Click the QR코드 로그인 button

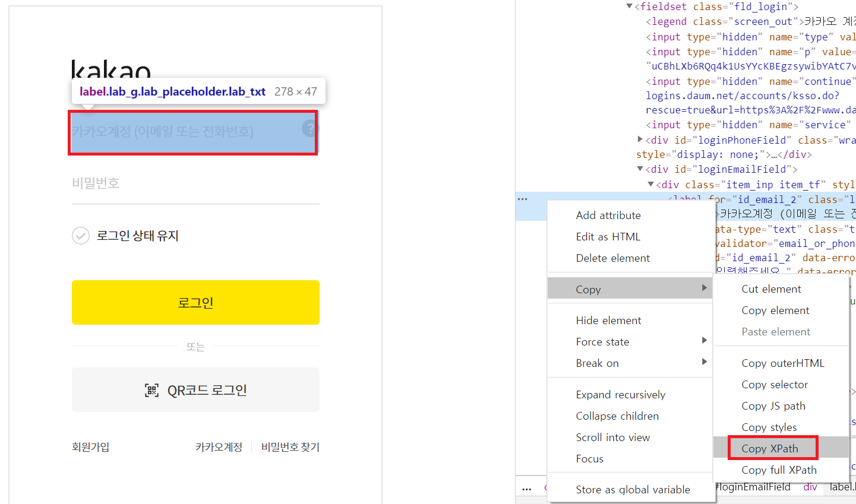pos(195,390)
